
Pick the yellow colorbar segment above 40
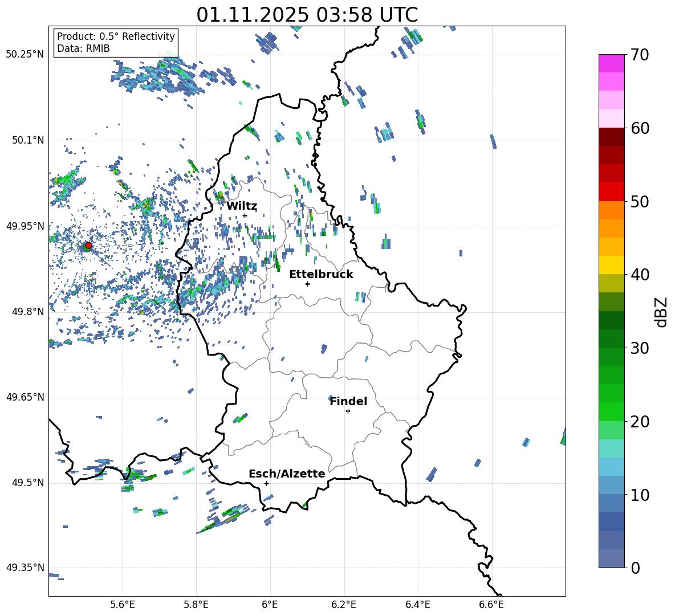click(x=612, y=265)
